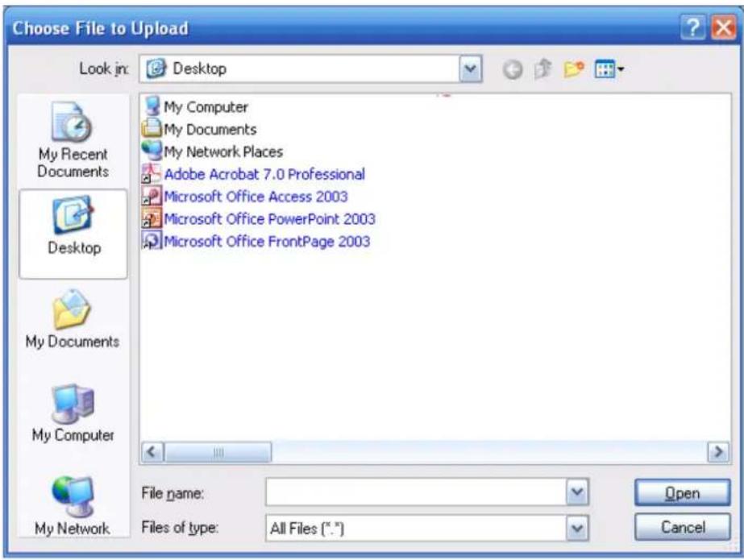Close the Choose File to Upload dialog
This screenshot has height=560, width=744.
click(x=723, y=27)
